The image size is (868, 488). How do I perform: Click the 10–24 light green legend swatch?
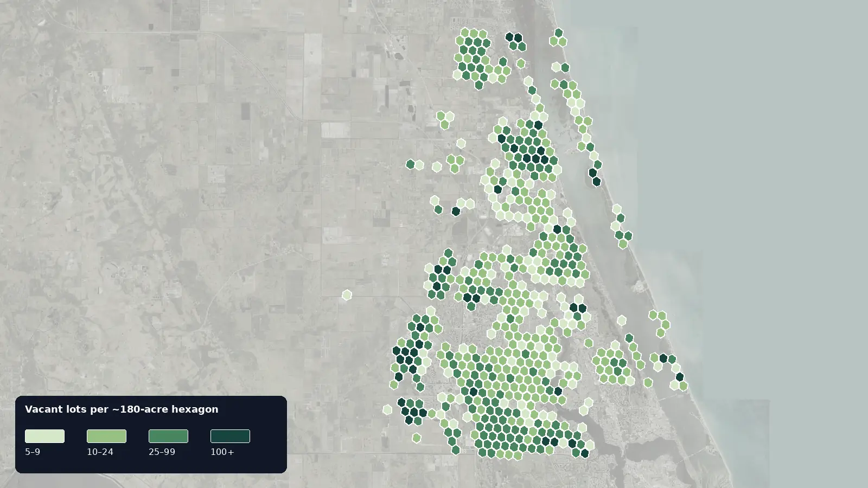(x=106, y=436)
